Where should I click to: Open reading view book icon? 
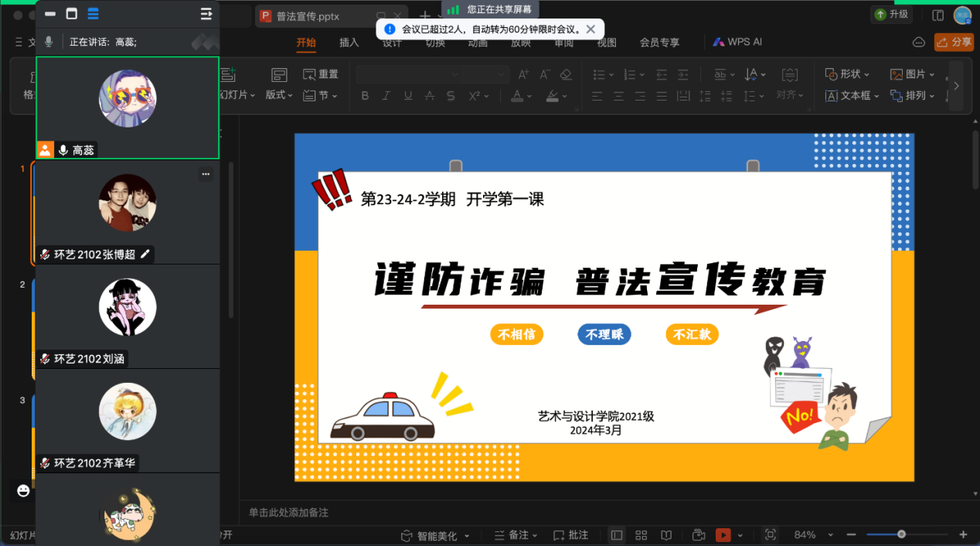pyautogui.click(x=665, y=535)
